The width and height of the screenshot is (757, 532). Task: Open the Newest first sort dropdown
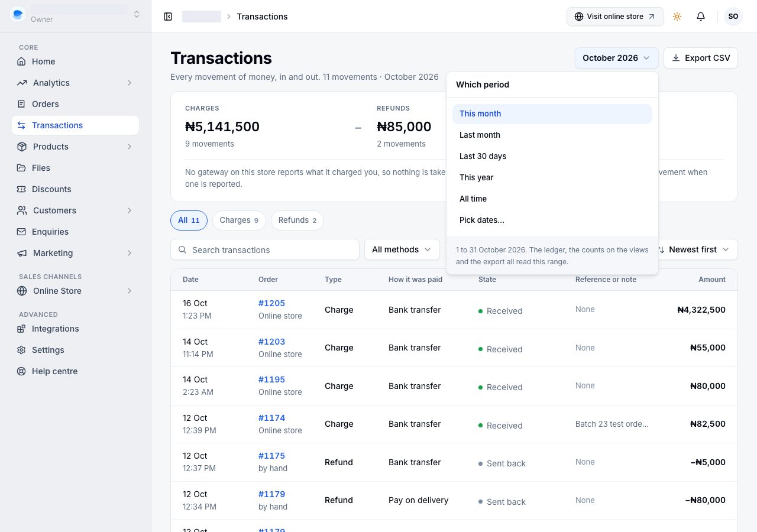pyautogui.click(x=695, y=249)
